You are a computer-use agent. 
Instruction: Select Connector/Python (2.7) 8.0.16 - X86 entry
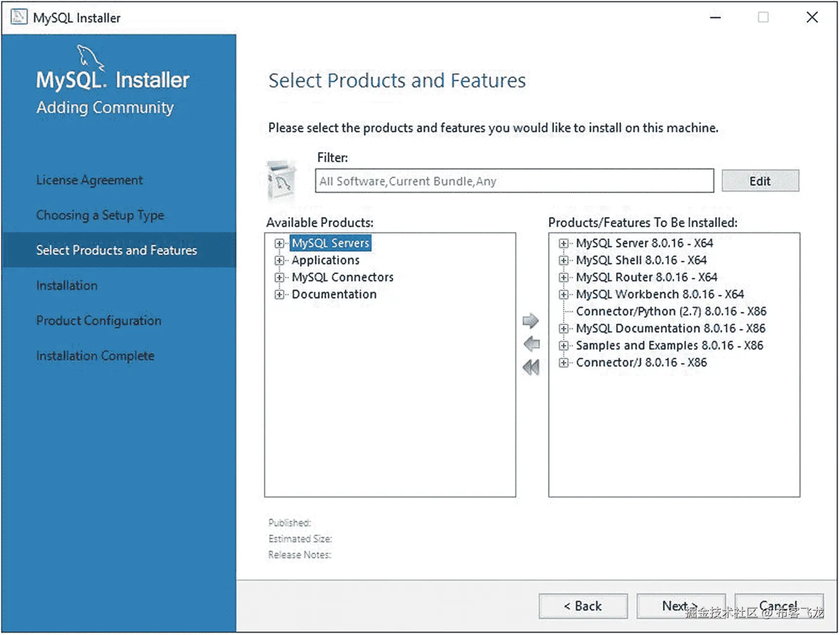(671, 311)
